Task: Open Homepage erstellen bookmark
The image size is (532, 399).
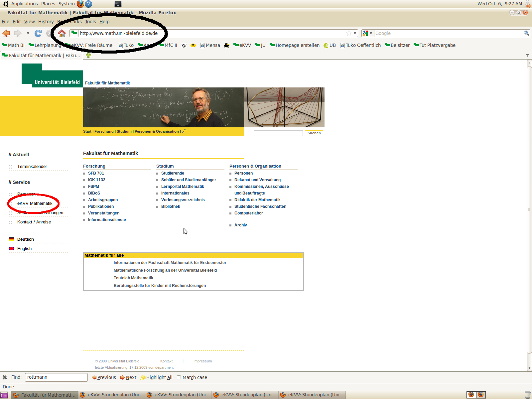Action: click(295, 45)
